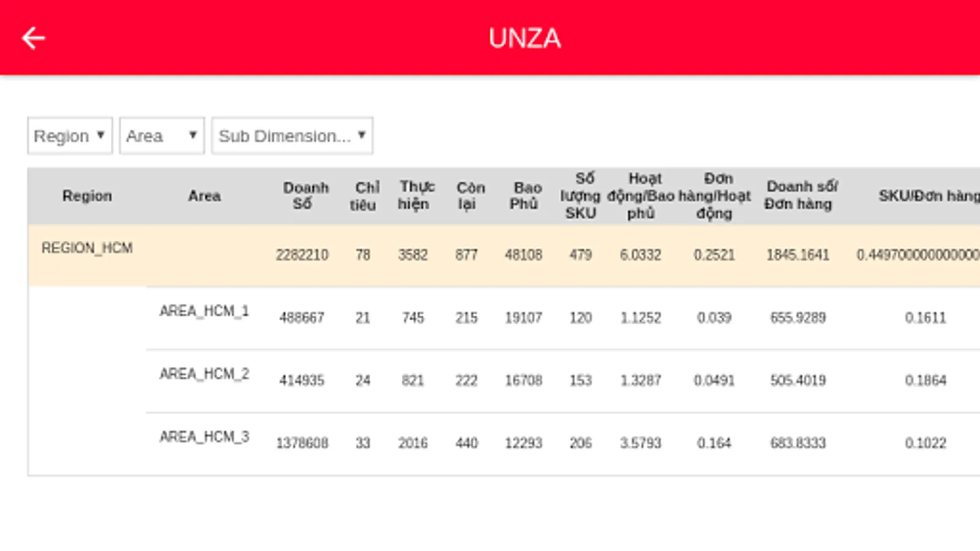Screen dimensions: 980x551
Task: Click the Doanh Số column header
Action: point(306,196)
